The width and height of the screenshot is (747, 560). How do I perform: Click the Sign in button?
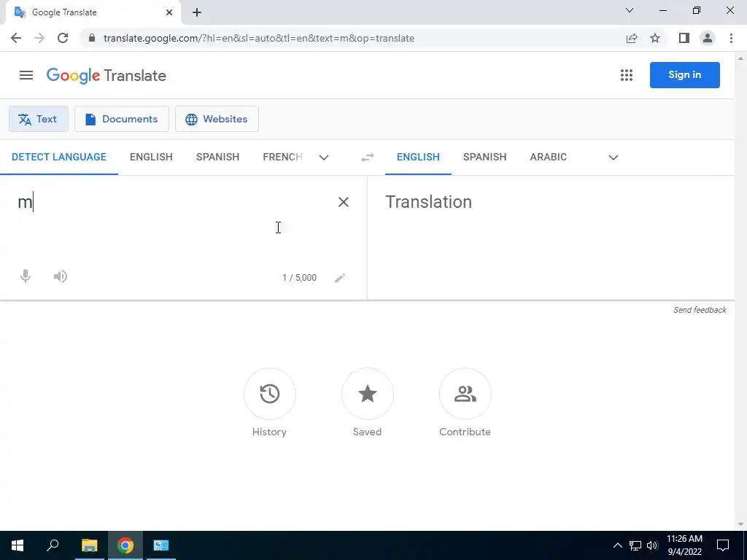[x=684, y=75]
